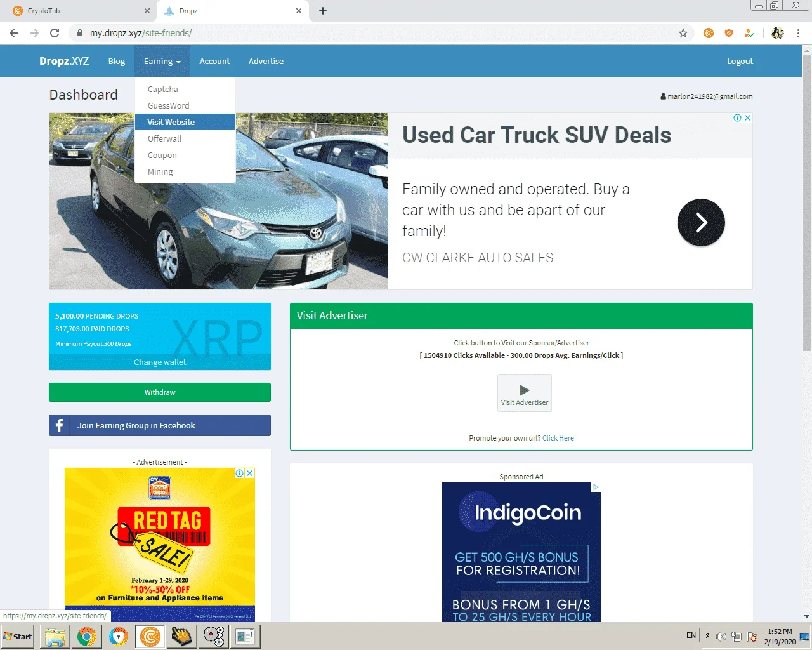Image resolution: width=812 pixels, height=650 pixels.
Task: Reload the Dropz page
Action: coord(55,33)
